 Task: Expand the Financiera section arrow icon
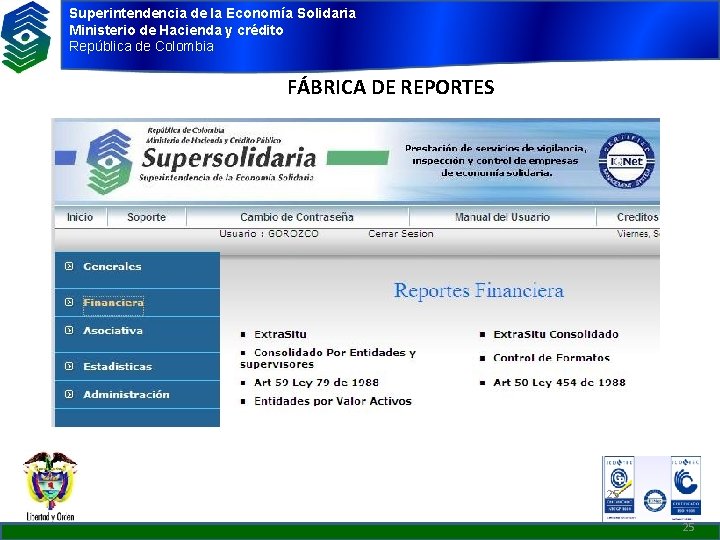[x=69, y=302]
